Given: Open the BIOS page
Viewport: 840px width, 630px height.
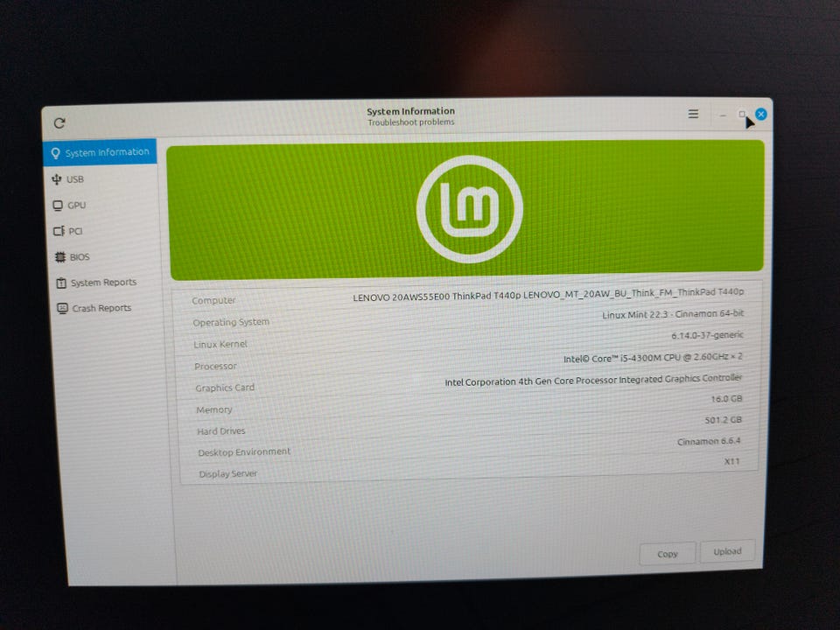Looking at the screenshot, I should (104, 257).
